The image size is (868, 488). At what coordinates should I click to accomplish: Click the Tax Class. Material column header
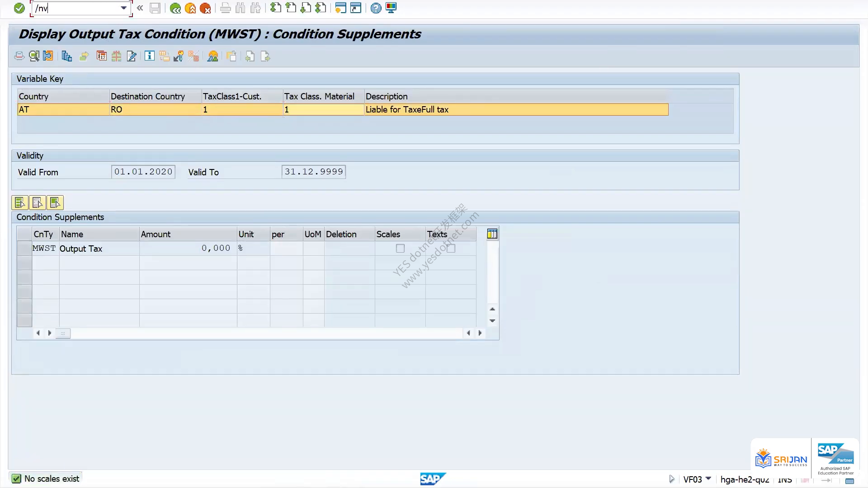pos(324,96)
